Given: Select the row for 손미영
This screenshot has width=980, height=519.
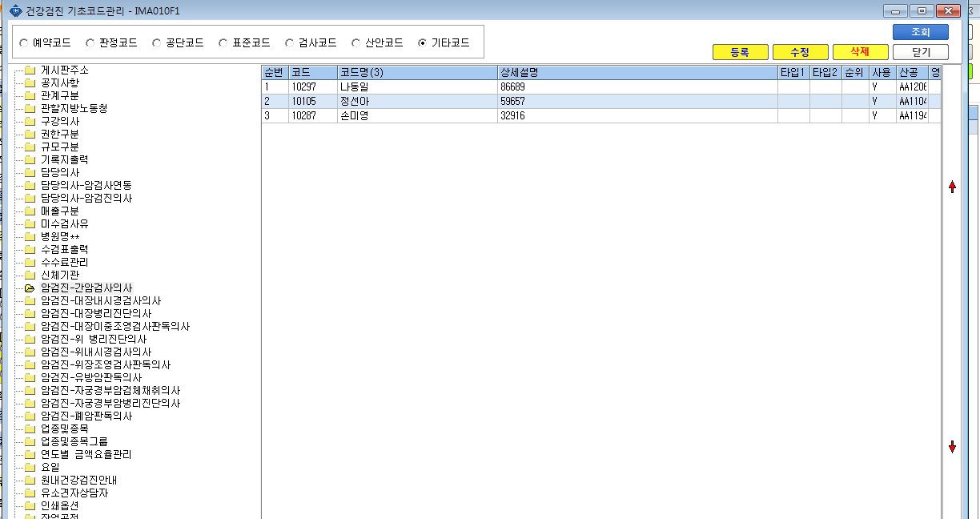Looking at the screenshot, I should (x=600, y=115).
